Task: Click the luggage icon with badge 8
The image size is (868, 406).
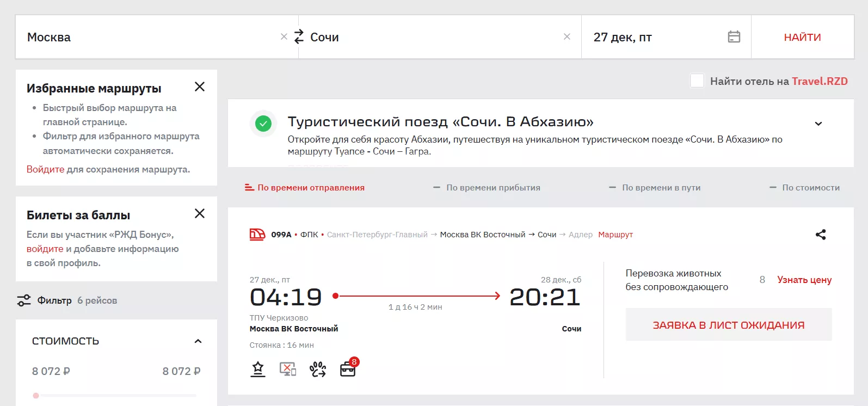Action: pyautogui.click(x=348, y=370)
